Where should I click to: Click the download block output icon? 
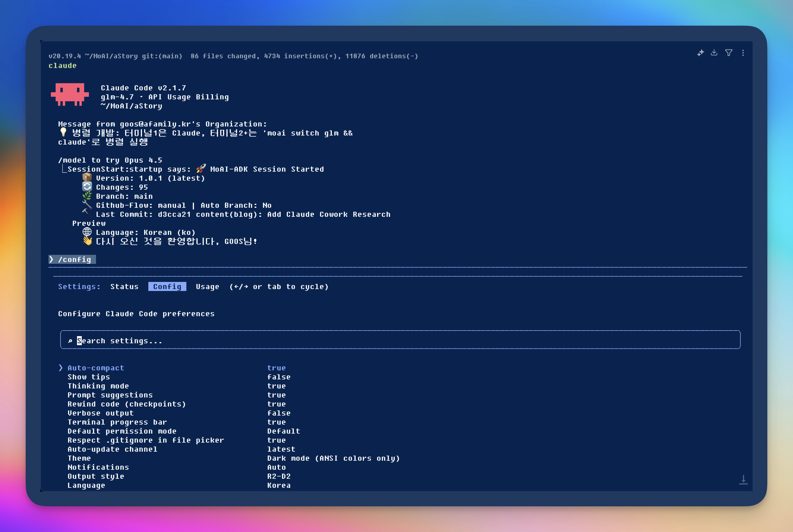tap(714, 53)
